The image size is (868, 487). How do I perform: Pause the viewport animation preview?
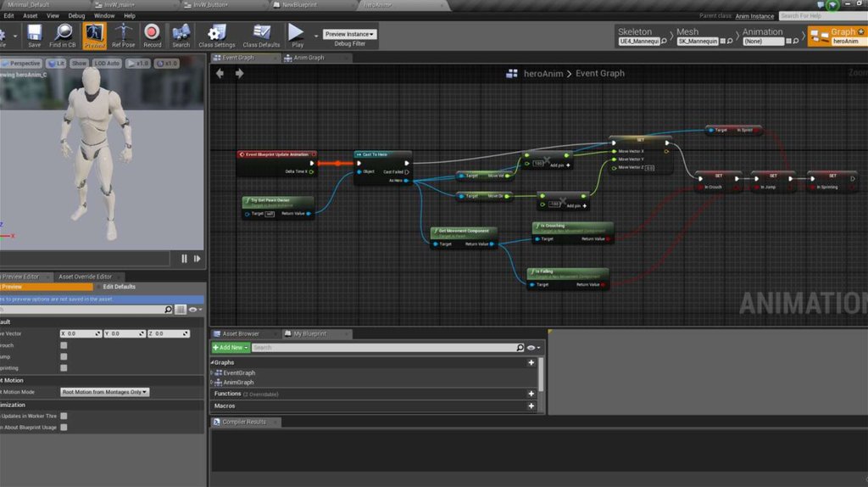click(184, 259)
